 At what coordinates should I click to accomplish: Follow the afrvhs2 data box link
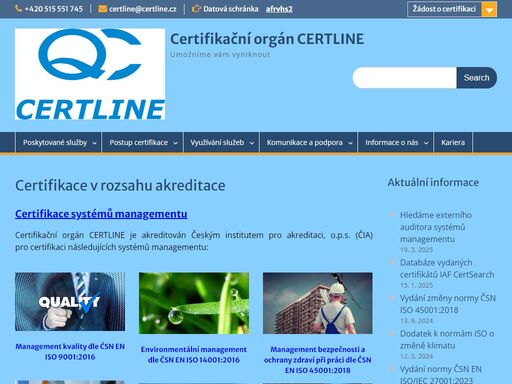click(279, 9)
